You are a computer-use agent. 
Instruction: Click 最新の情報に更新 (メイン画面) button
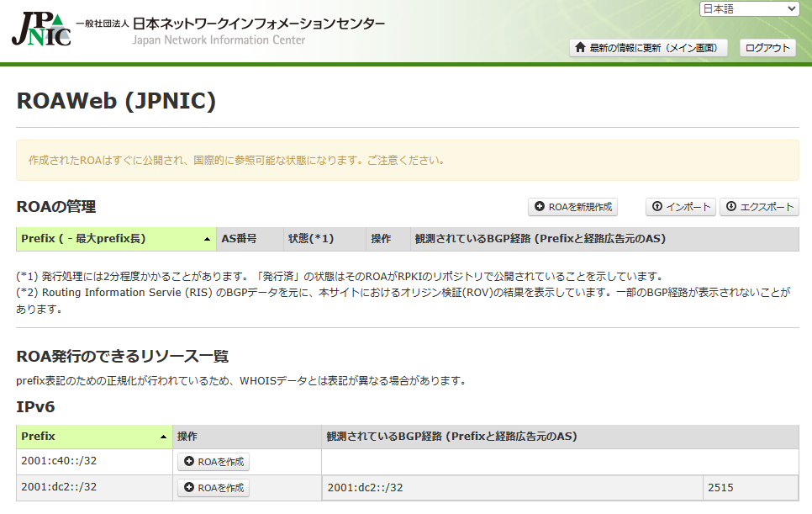[x=648, y=48]
